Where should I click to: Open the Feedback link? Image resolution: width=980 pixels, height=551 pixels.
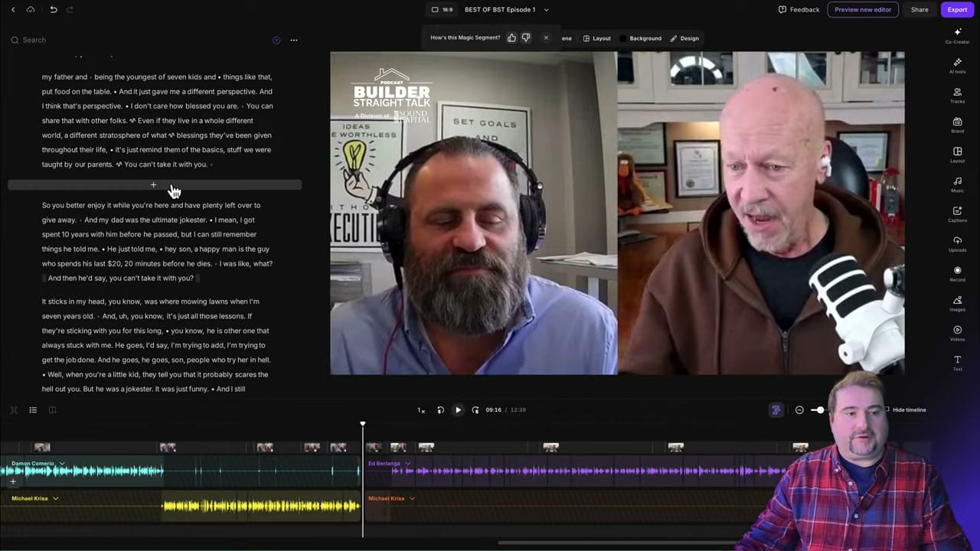coord(799,9)
